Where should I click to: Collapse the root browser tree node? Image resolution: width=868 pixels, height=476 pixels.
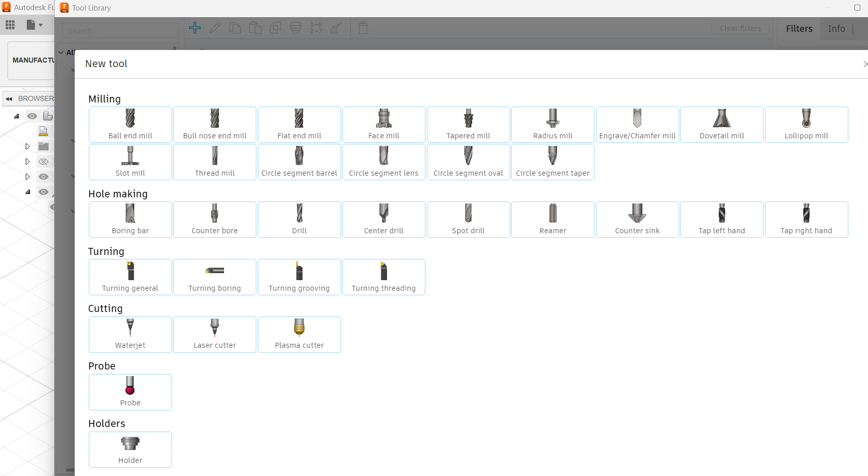(x=17, y=116)
